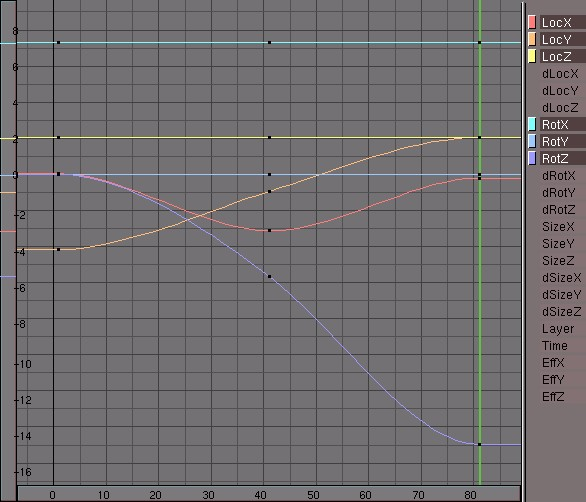Pick the dRotY channel
586x502 pixels.
click(x=558, y=193)
